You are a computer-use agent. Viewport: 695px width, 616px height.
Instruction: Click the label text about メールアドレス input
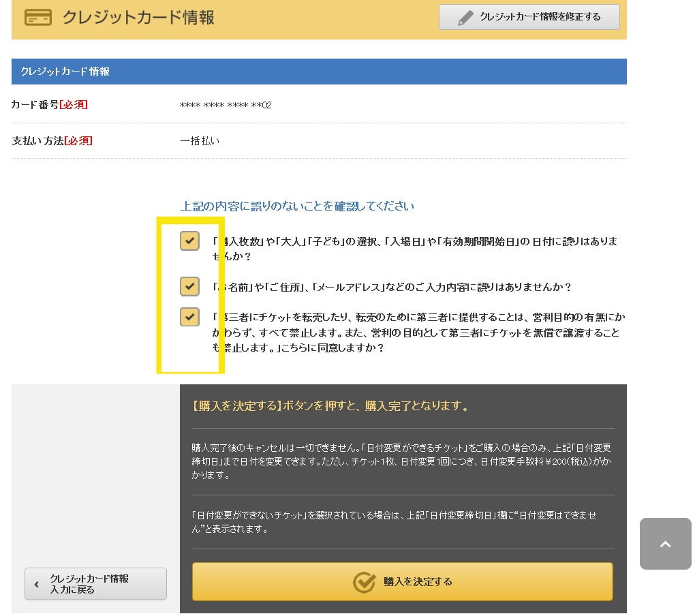pos(392,287)
